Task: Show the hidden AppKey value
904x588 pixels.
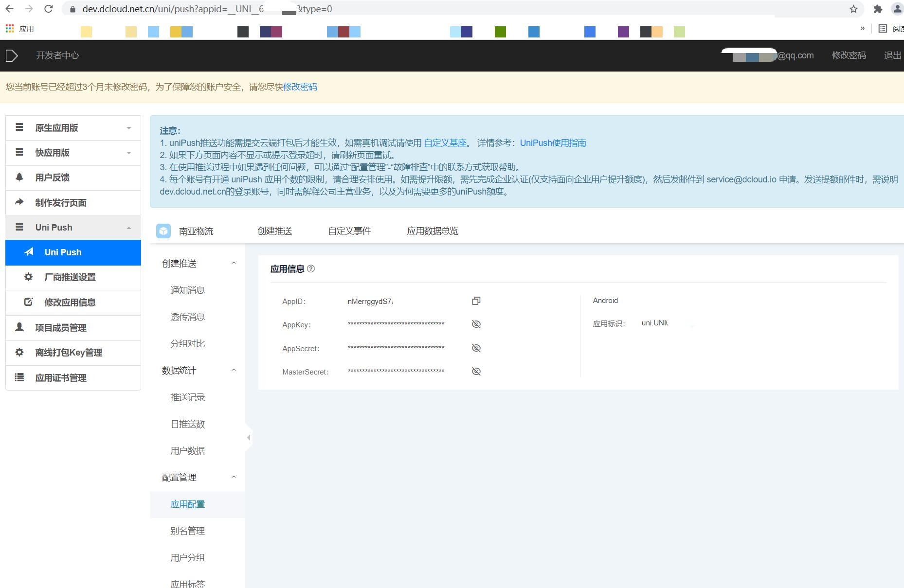Action: point(476,324)
